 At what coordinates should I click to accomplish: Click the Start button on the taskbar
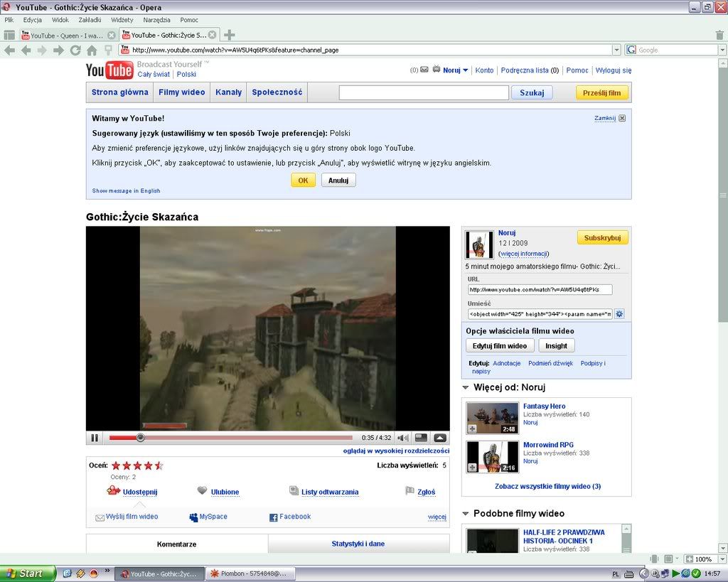[x=28, y=573]
